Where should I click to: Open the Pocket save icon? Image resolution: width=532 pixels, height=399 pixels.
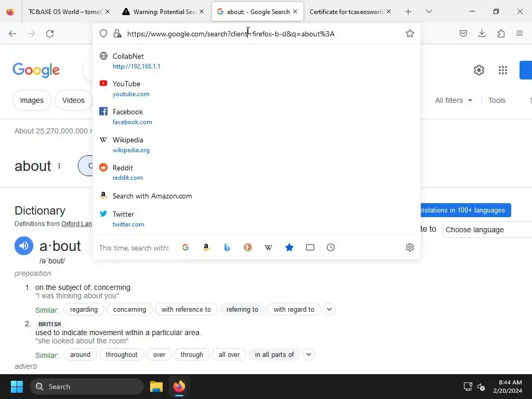click(x=463, y=33)
